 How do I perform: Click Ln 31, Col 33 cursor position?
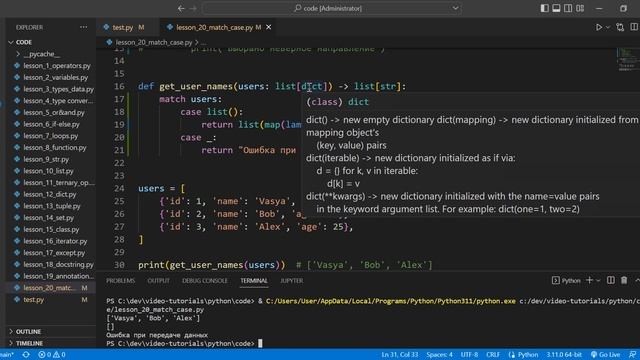point(400,355)
